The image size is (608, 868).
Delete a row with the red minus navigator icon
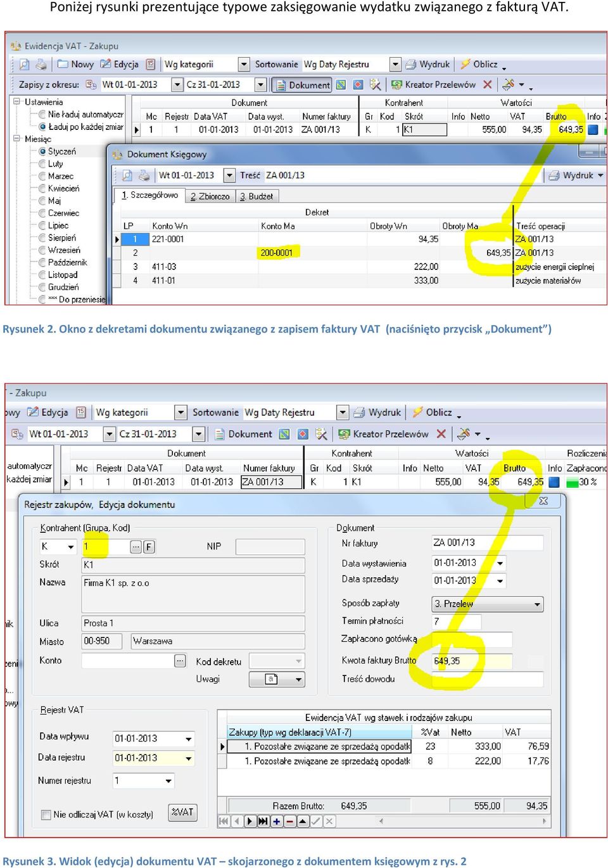coord(289,821)
